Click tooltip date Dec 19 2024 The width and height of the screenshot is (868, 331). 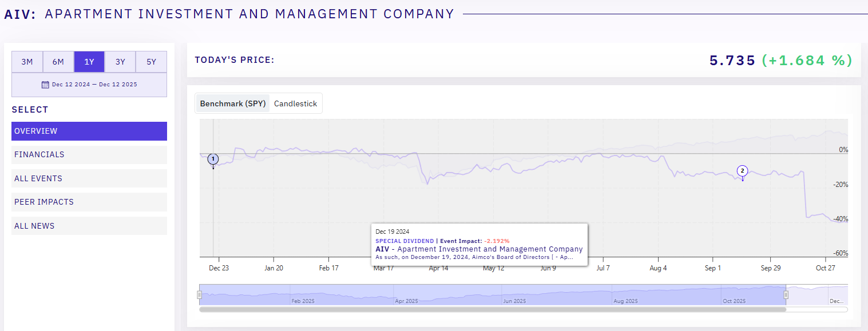click(x=393, y=232)
